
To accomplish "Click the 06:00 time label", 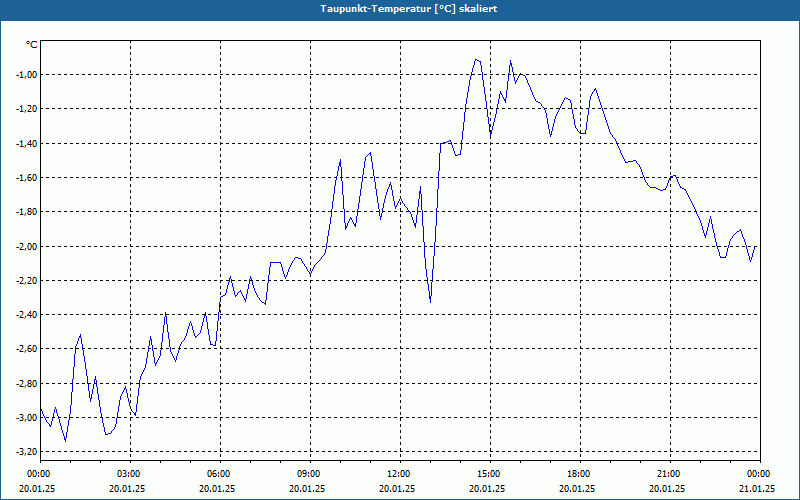I will 220,474.
